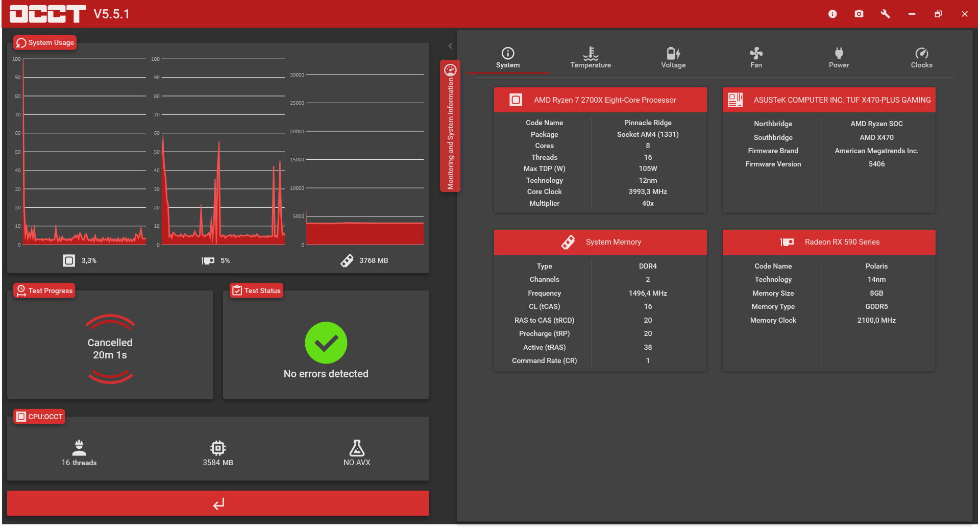Click the Test Progress header label

coord(44,291)
